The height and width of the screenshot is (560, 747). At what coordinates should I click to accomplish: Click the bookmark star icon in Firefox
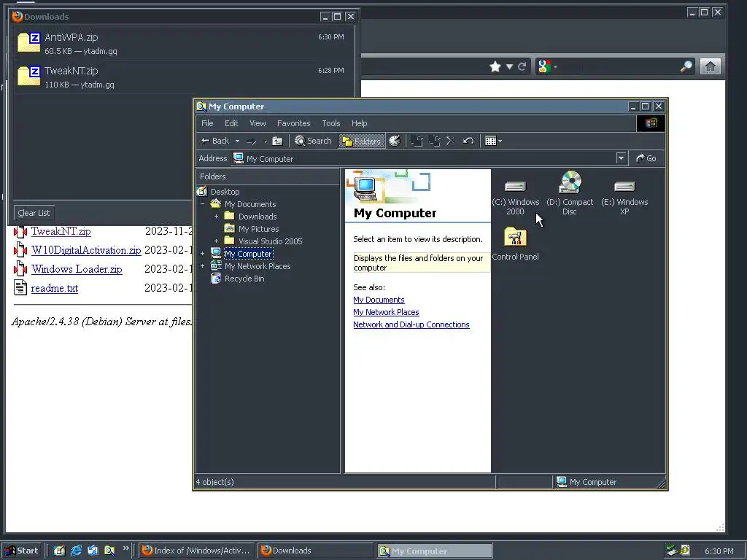pyautogui.click(x=495, y=66)
